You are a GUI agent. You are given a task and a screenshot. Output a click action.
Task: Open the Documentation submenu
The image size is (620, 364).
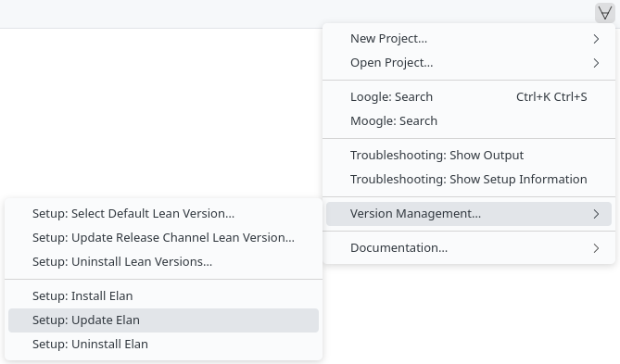pos(469,248)
